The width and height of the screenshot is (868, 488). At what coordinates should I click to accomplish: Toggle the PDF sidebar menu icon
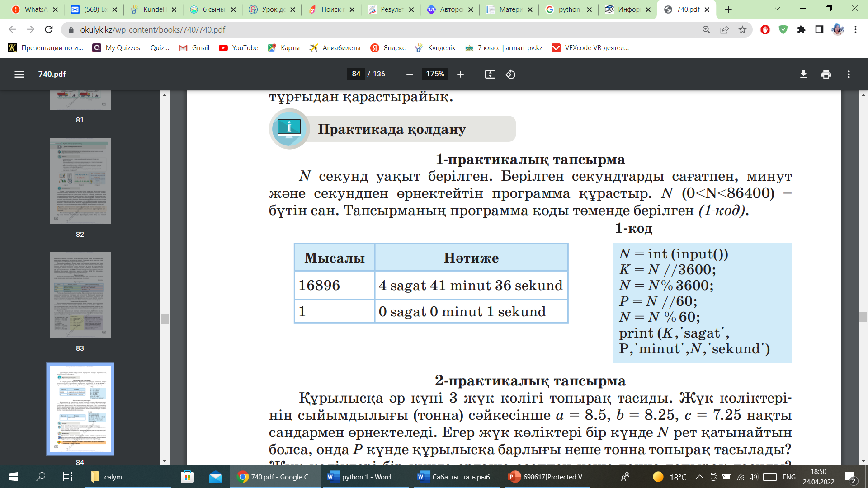(x=19, y=74)
